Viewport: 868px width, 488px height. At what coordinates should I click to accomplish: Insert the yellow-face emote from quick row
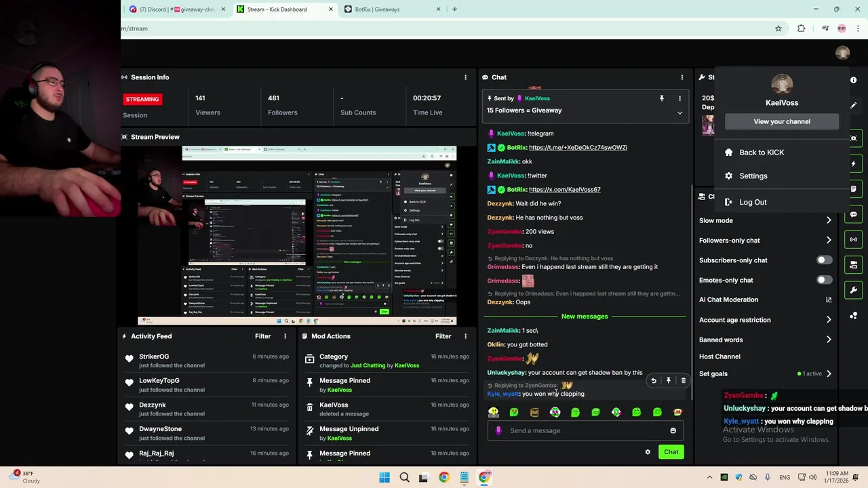point(494,412)
